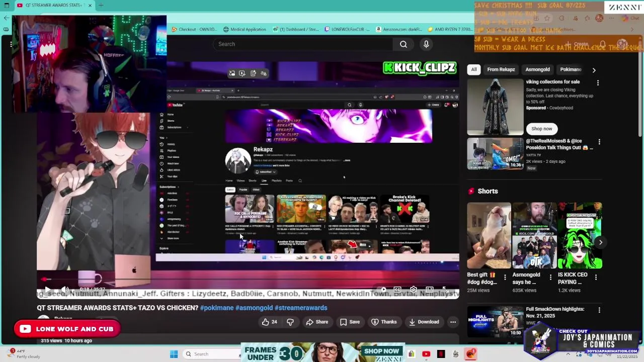Play the video with the play button

point(47,289)
